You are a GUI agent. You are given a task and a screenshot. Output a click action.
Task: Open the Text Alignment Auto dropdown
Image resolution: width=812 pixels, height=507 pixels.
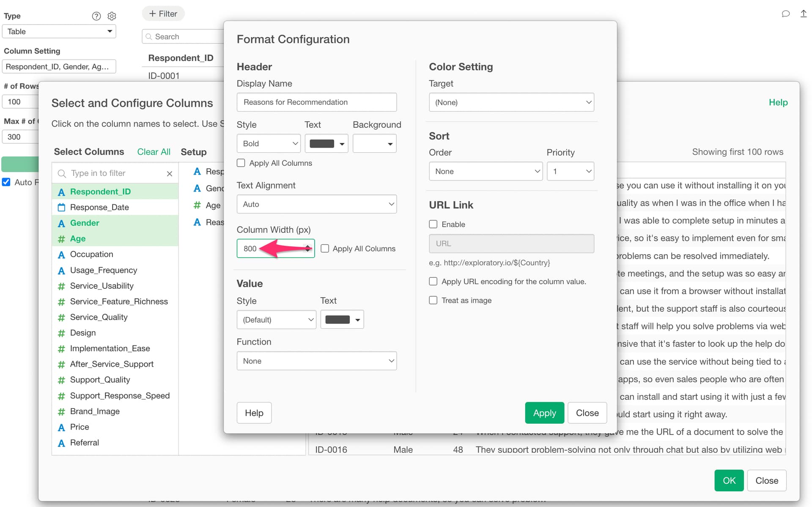(316, 204)
